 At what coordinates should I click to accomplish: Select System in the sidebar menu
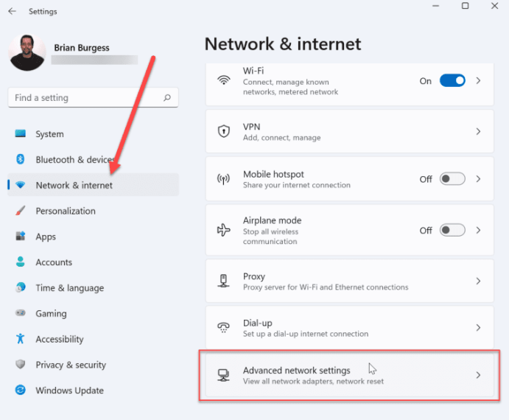tap(49, 134)
